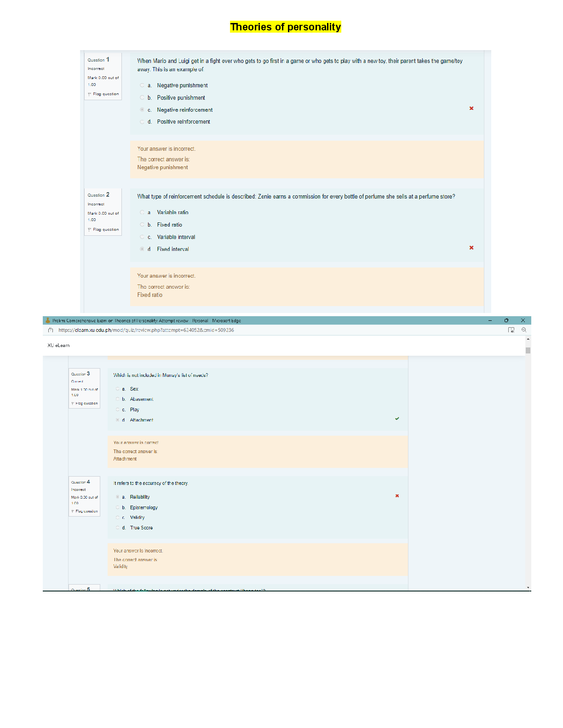Open the reader view icon in address bar
The height and width of the screenshot is (728, 563).
[x=511, y=330]
